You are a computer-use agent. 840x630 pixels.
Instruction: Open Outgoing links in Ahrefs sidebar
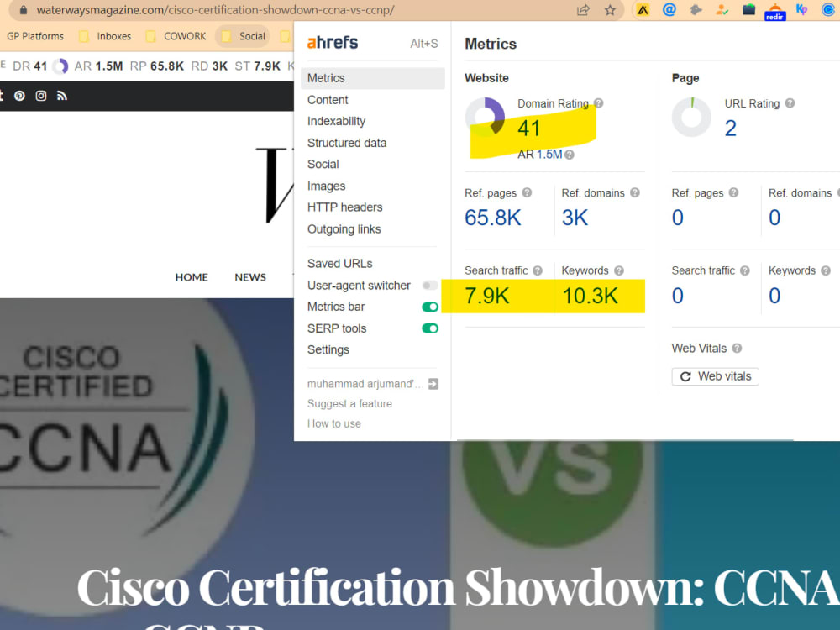click(x=344, y=228)
